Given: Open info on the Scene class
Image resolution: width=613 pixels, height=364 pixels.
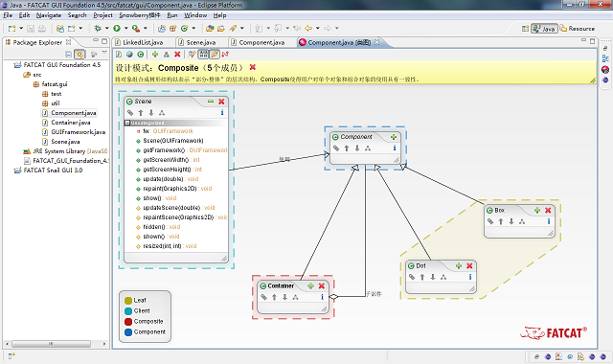Looking at the screenshot, I should [x=222, y=113].
